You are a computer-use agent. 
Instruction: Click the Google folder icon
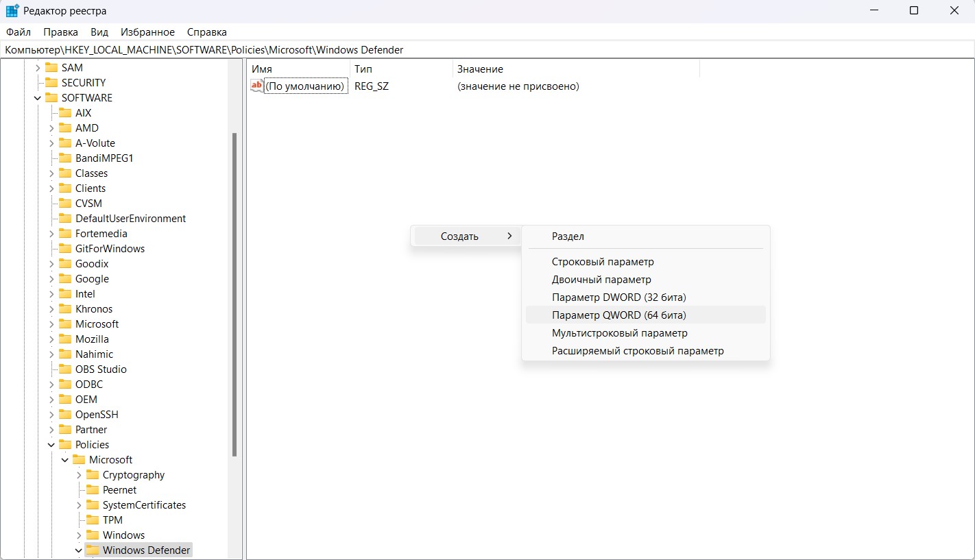click(65, 278)
